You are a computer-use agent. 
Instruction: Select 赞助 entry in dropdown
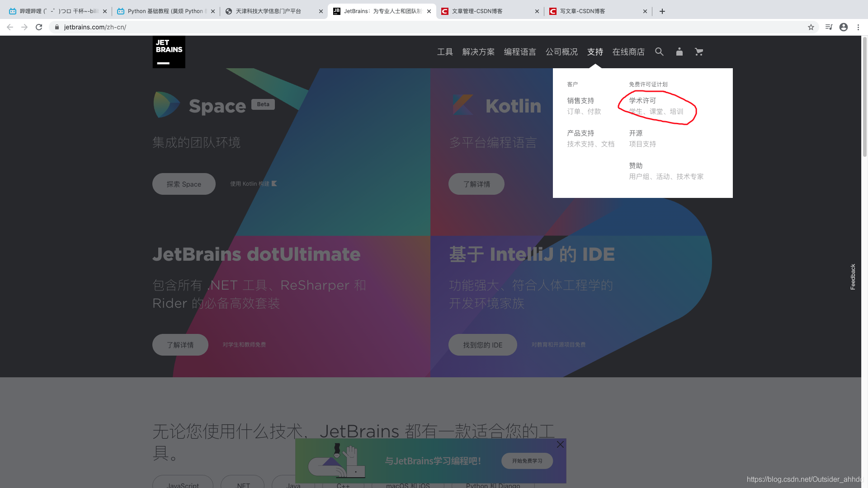pos(666,171)
